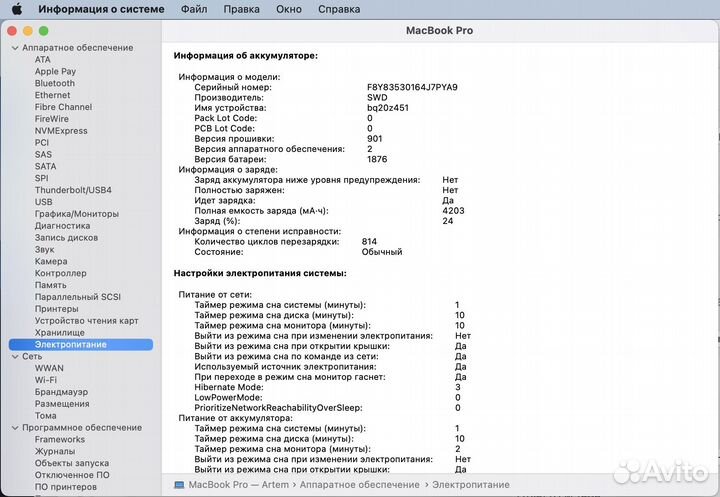This screenshot has height=497, width=720.
Task: Select Хранилище in the sidebar
Action: click(60, 333)
